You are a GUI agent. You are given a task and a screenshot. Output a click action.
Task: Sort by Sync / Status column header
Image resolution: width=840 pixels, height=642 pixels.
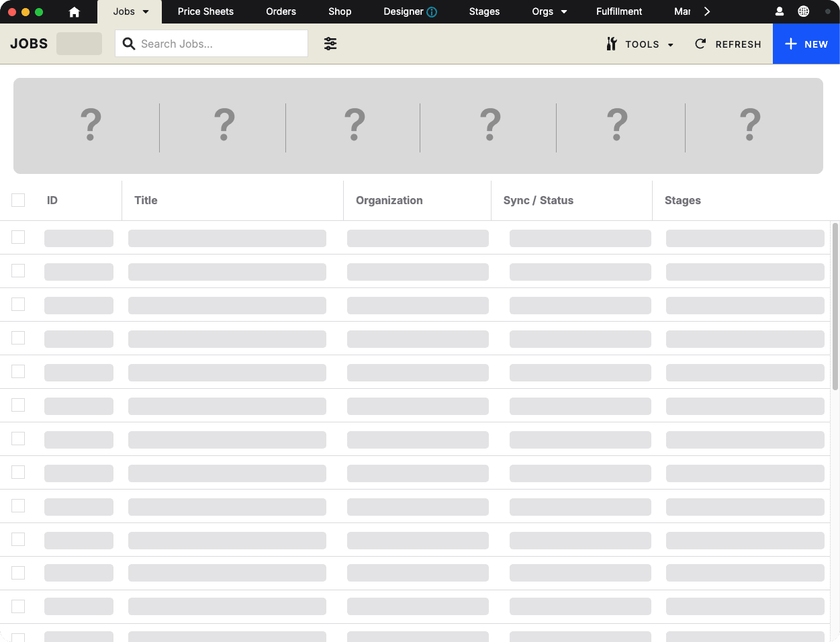click(x=539, y=200)
